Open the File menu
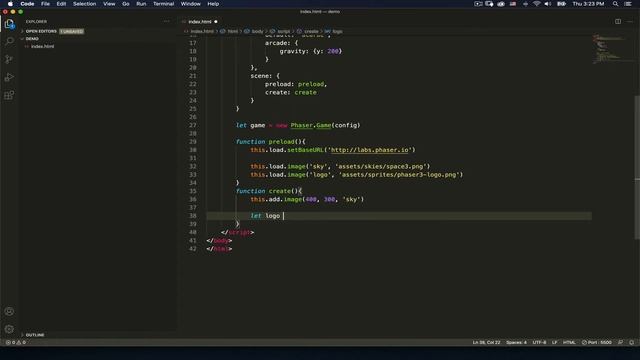The height and width of the screenshot is (360, 640). point(45,4)
